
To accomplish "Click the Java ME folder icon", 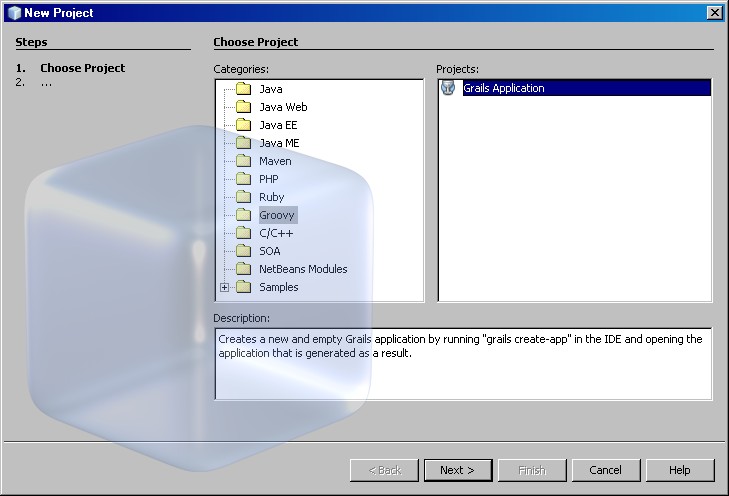I will 244,143.
